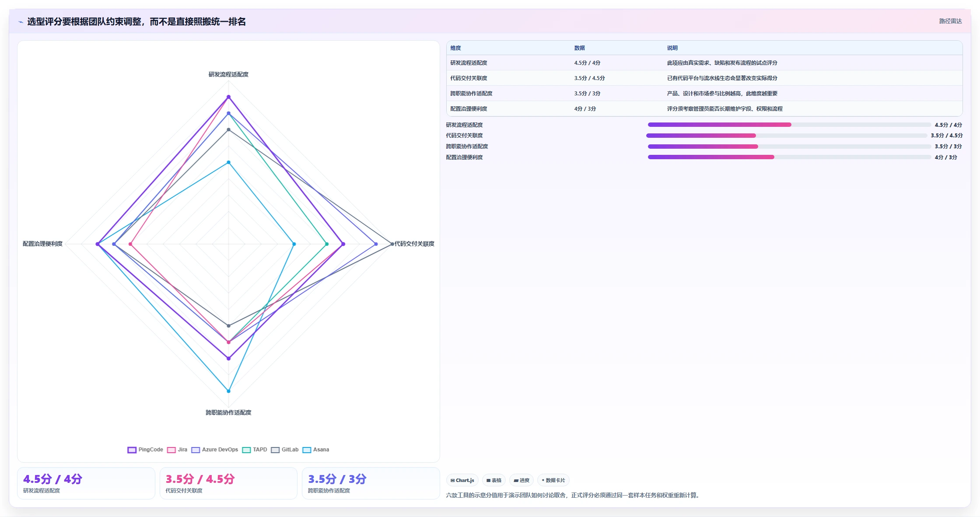Click the icon inside the 进度 tag
Viewport: 980px width, 517px height.
click(x=516, y=480)
